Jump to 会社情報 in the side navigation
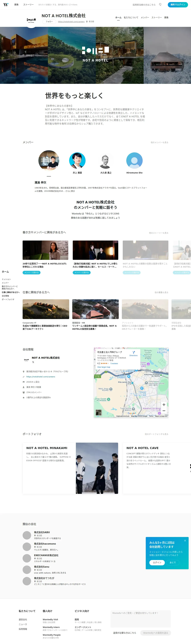Viewport: 191px width, 644px height. pyautogui.click(x=5, y=296)
